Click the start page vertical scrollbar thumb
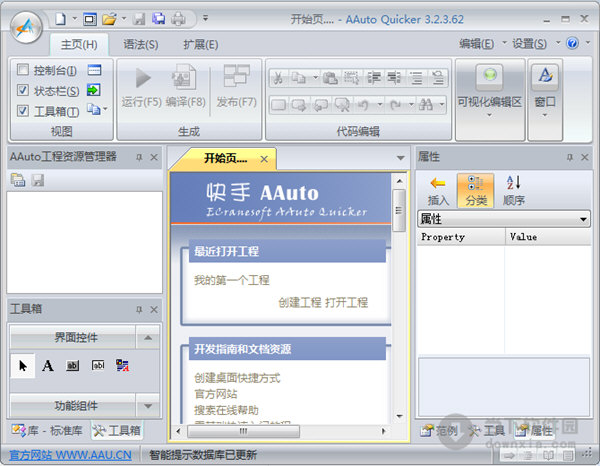Viewport: 600px width, 466px height. [399, 210]
